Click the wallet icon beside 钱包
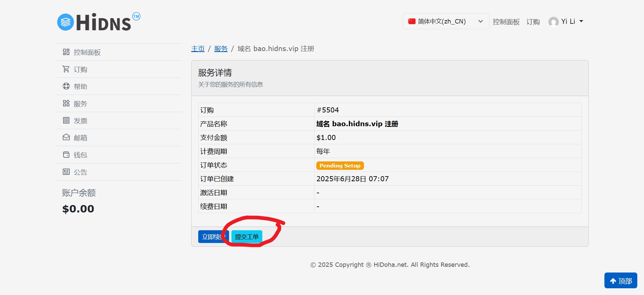The image size is (644, 295). (x=66, y=155)
